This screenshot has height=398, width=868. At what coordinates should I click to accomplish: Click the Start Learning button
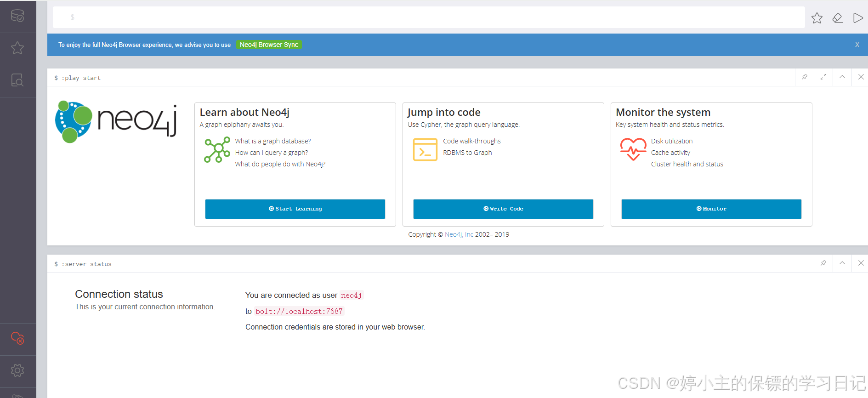coord(295,209)
